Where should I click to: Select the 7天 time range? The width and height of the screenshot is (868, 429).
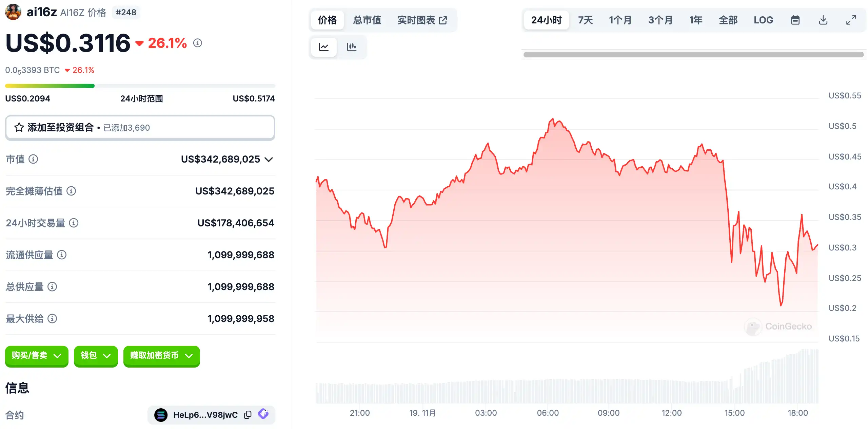tap(585, 20)
